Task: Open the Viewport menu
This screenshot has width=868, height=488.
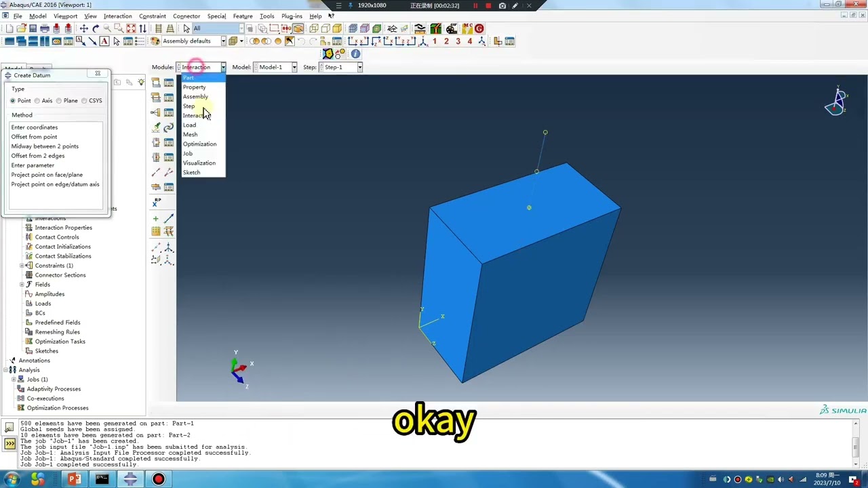Action: point(65,16)
